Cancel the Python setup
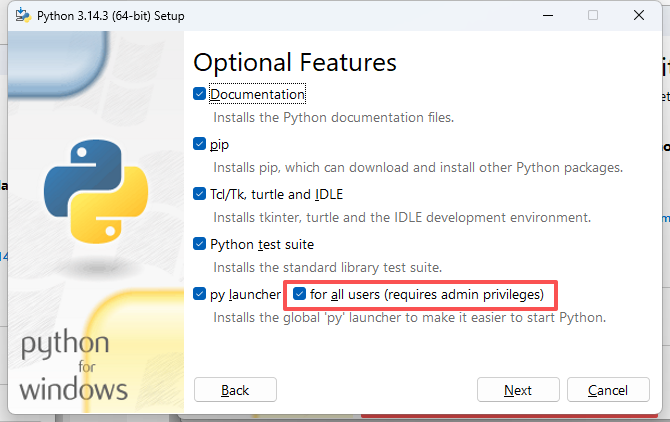Viewport: 670px width, 422px height. pos(608,390)
